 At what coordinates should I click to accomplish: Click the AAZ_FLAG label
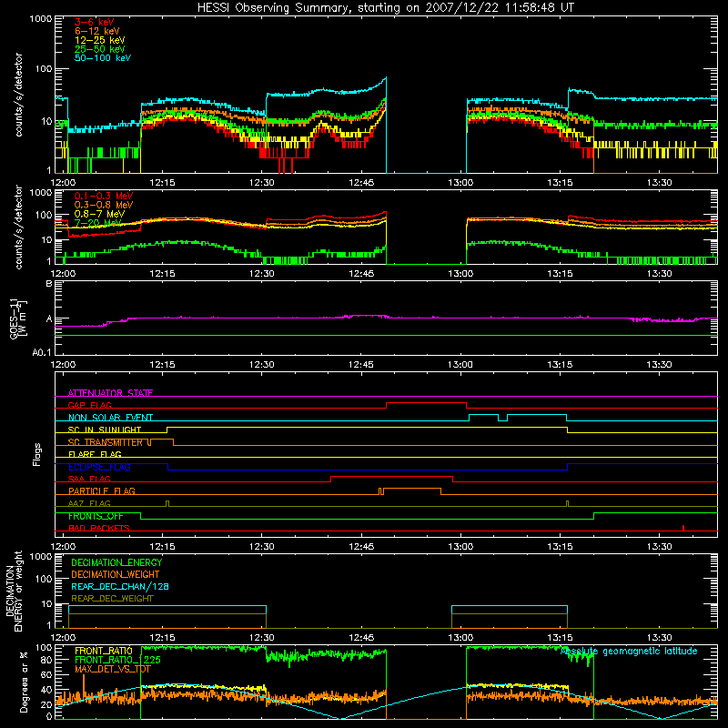(89, 504)
